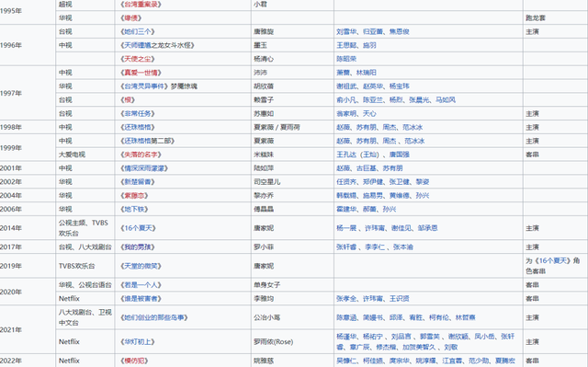Open the 谢祖武 actor link
Viewport: 588px width, 367px height.
(346, 86)
